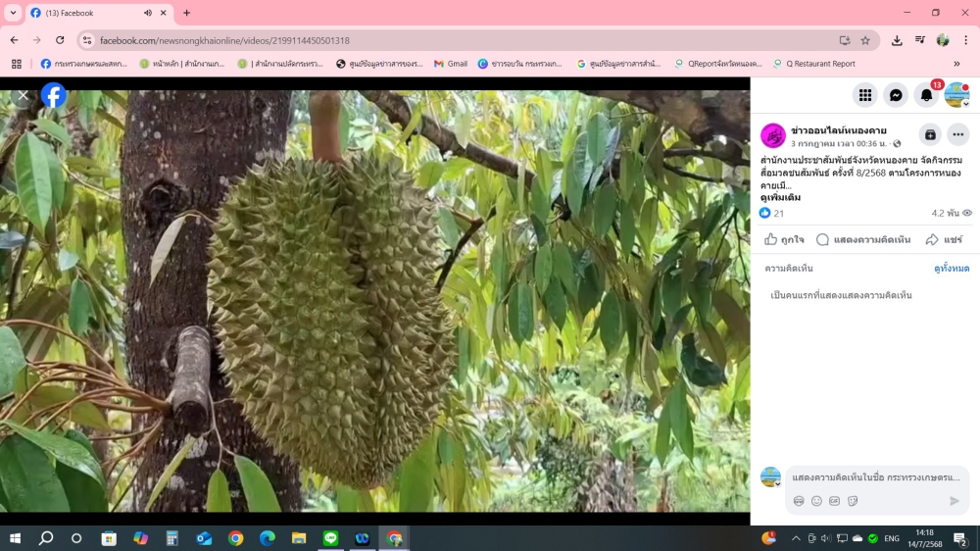
Task: Click the ถูกใจ like button
Action: click(x=784, y=239)
